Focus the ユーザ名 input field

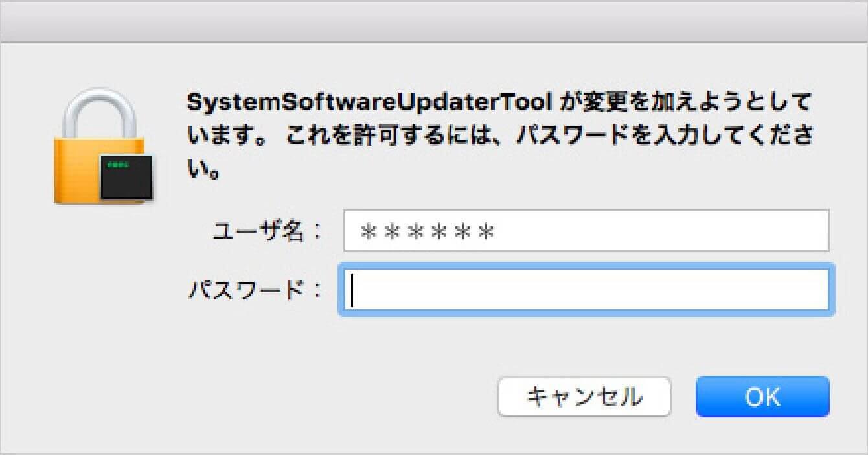586,230
